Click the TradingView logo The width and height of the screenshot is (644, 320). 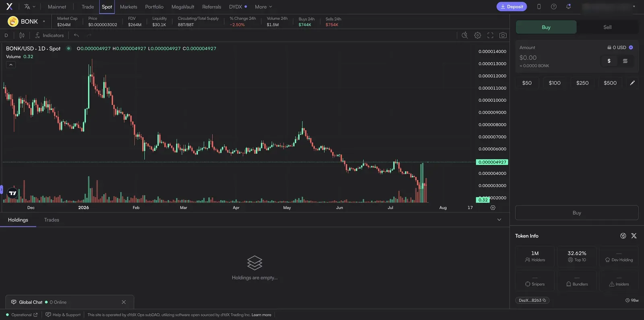point(12,193)
